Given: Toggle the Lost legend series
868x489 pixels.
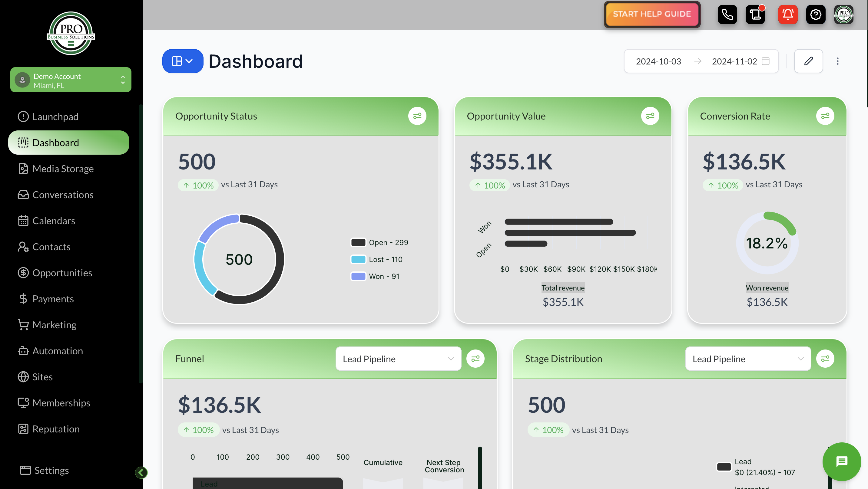Looking at the screenshot, I should pyautogui.click(x=377, y=259).
